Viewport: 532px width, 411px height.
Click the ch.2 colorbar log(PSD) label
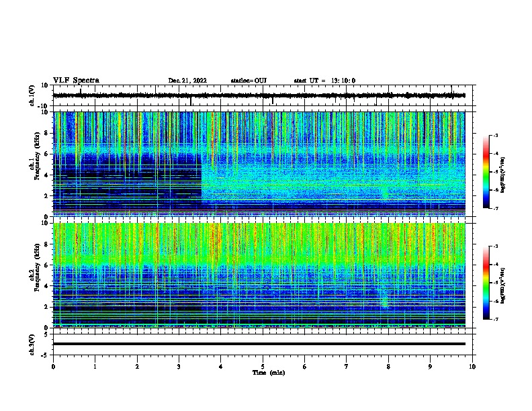coord(502,285)
